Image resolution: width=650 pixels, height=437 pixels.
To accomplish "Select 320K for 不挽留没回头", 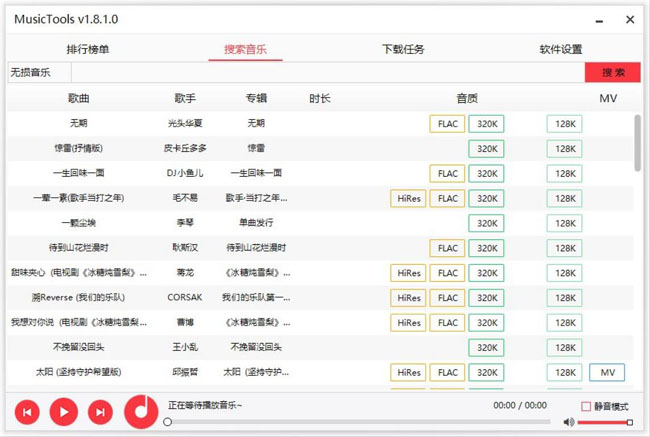I will click(x=486, y=348).
